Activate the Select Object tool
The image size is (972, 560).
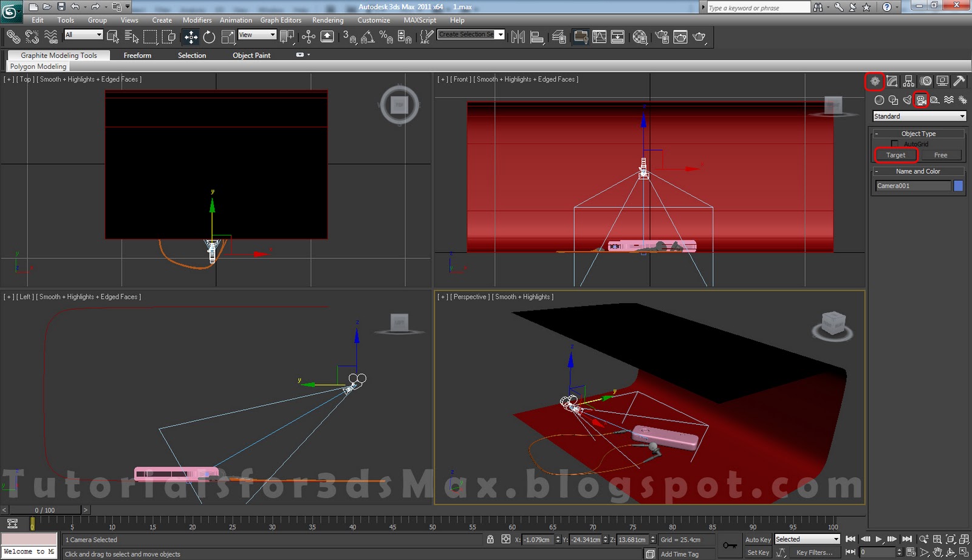click(113, 37)
